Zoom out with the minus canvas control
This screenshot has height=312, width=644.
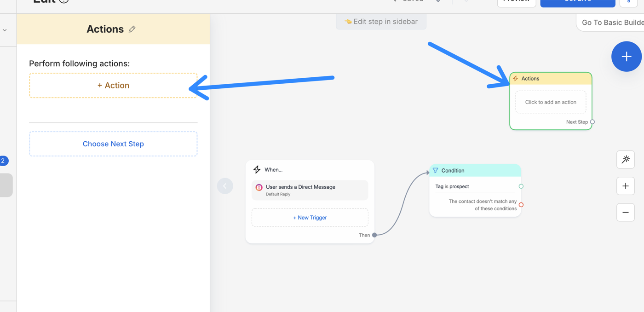626,213
